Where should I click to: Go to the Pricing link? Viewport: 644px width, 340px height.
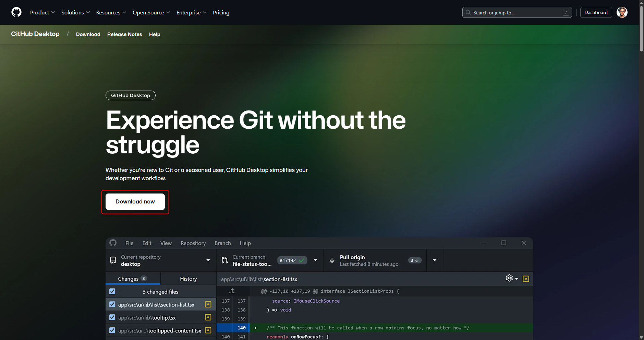coord(221,12)
